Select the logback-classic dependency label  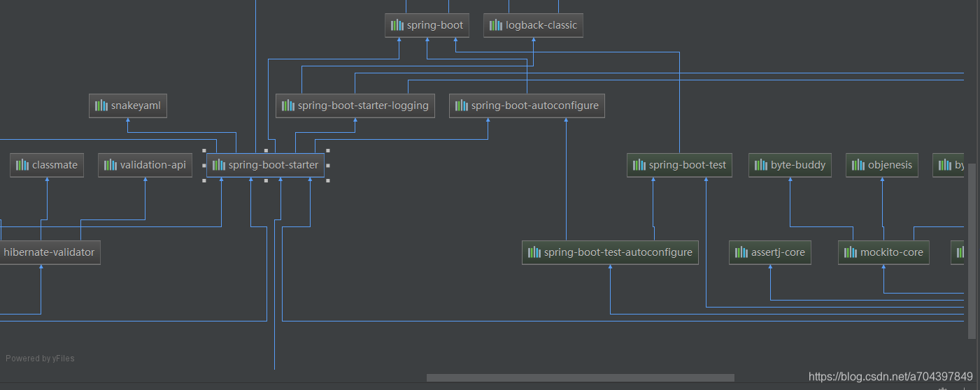(541, 25)
